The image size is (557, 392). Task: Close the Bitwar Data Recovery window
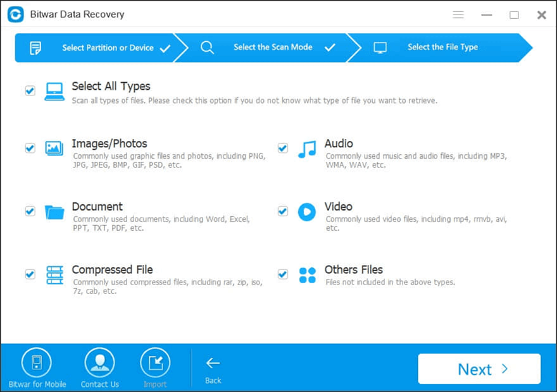541,15
